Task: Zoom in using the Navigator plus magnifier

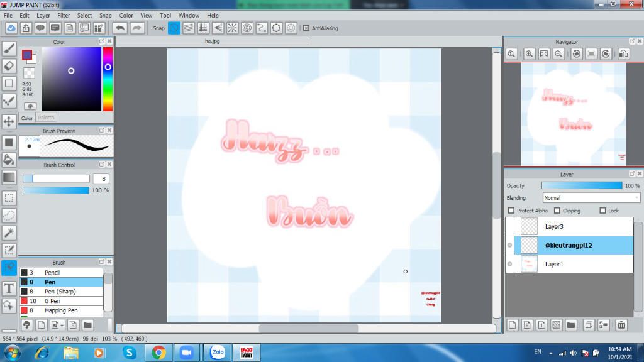Action: [530, 54]
